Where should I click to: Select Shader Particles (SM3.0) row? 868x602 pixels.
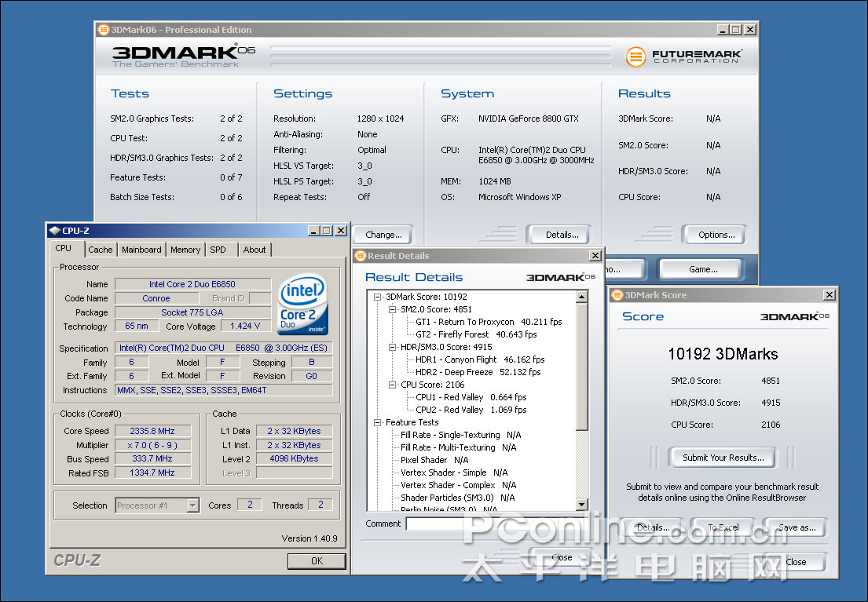point(457,498)
